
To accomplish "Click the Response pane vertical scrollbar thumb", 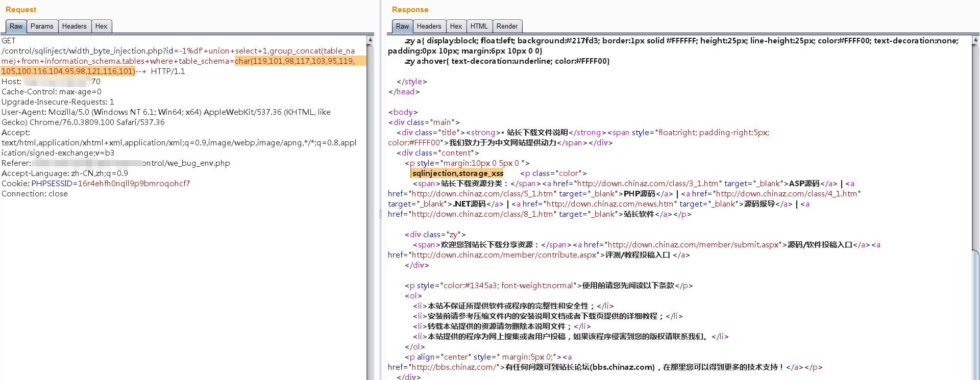I will pyautogui.click(x=975, y=314).
